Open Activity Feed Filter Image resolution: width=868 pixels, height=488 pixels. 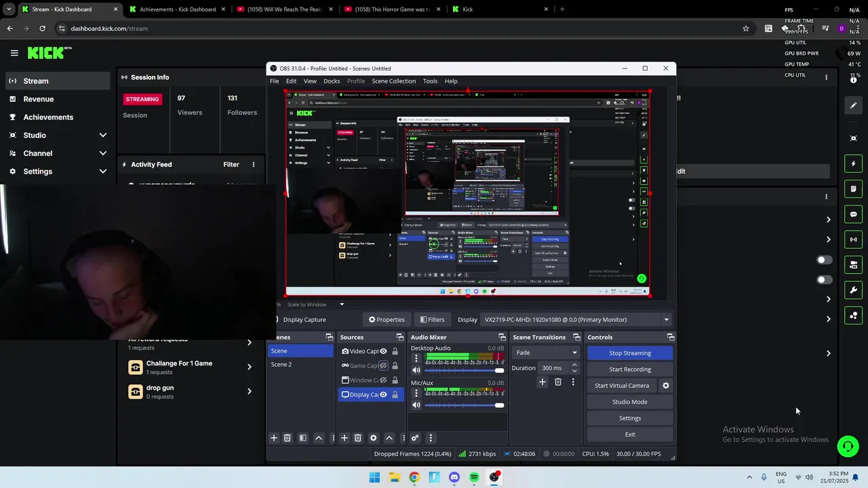click(231, 165)
